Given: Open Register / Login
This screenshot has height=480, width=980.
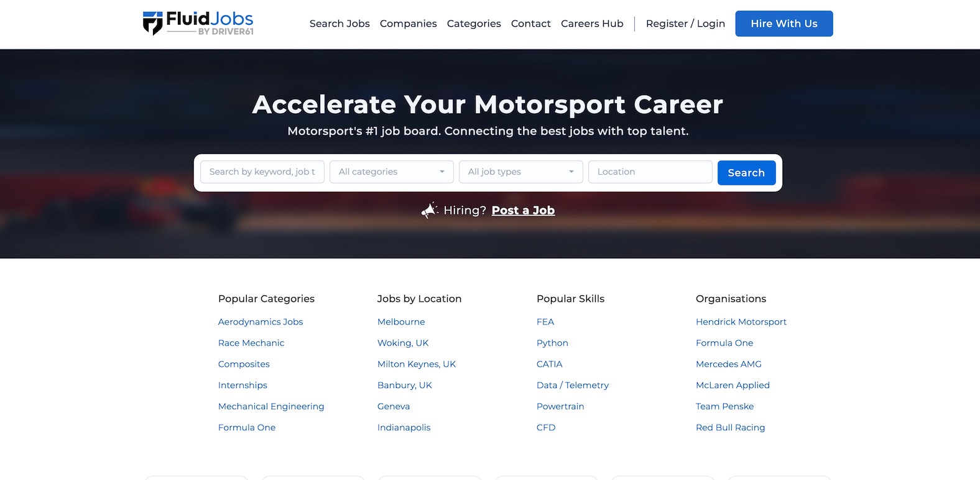Looking at the screenshot, I should 685,24.
